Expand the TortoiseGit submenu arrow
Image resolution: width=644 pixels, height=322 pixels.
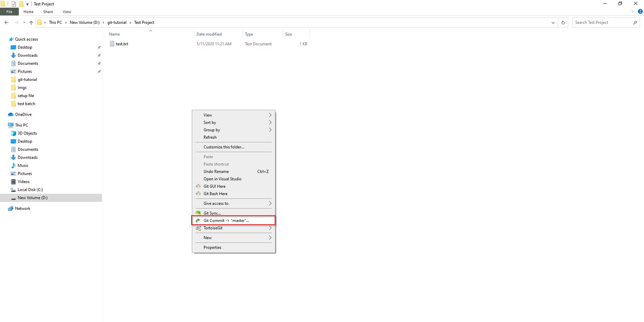(x=270, y=228)
